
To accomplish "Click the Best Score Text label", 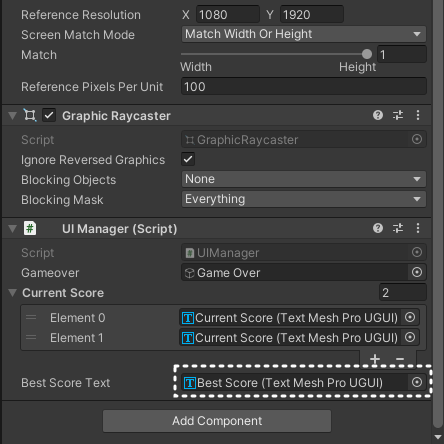I will click(65, 383).
